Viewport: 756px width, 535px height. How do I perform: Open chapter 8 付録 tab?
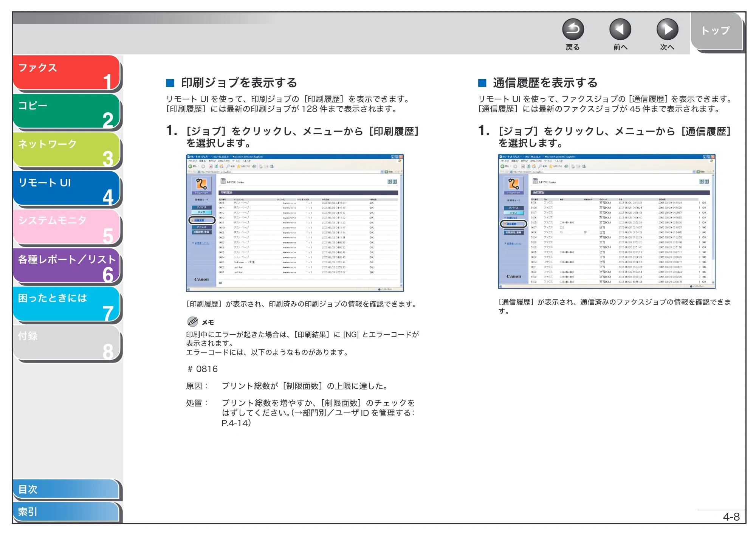point(67,343)
